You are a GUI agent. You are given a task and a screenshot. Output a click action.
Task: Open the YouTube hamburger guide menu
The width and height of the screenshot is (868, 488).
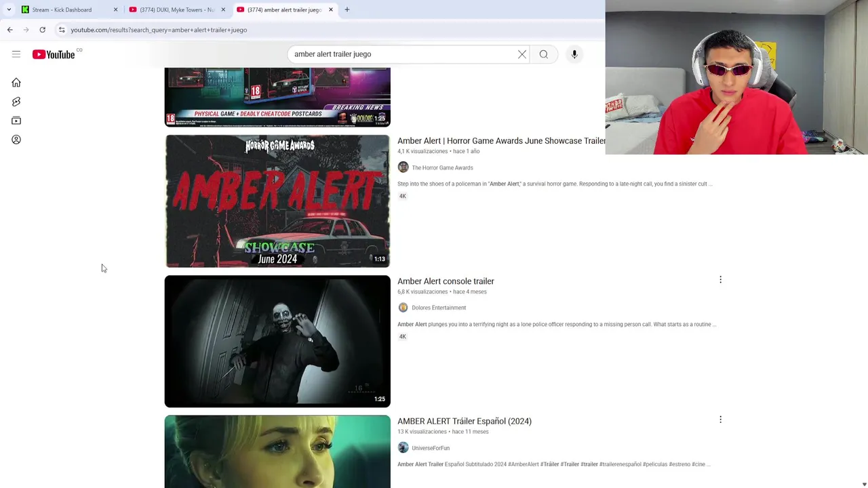pyautogui.click(x=16, y=54)
